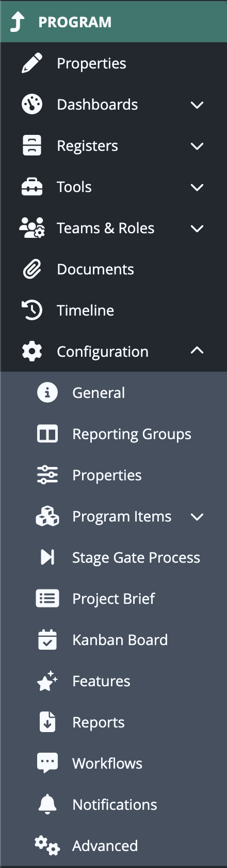The image size is (227, 868).
Task: Expand the Program Items chevron
Action: tap(197, 517)
